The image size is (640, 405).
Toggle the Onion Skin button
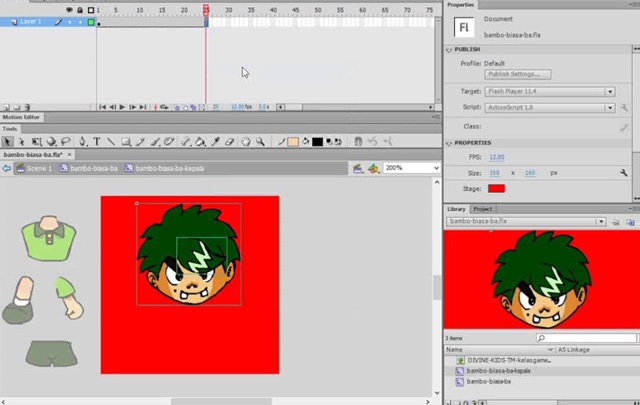click(177, 107)
